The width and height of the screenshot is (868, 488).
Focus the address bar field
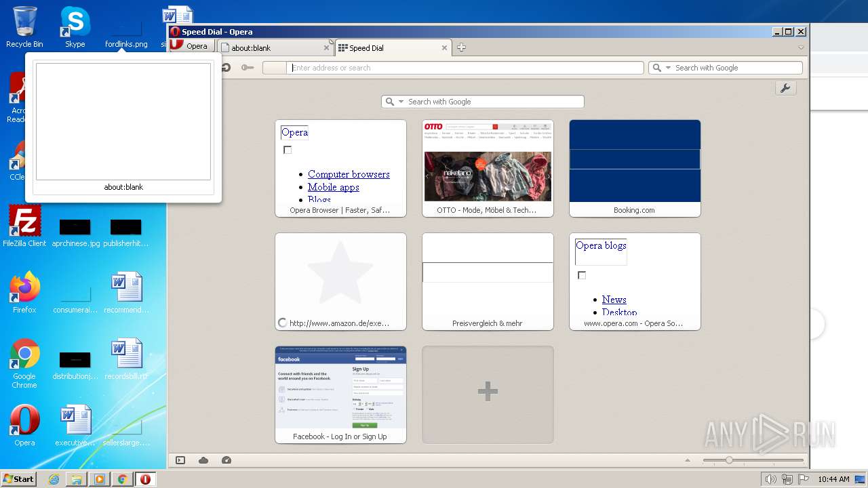point(465,68)
